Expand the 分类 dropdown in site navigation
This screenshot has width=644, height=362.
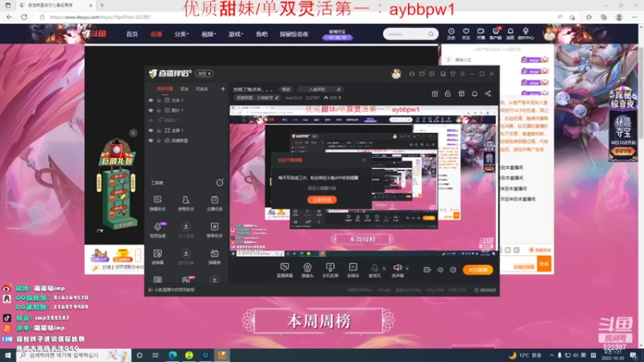pos(181,34)
